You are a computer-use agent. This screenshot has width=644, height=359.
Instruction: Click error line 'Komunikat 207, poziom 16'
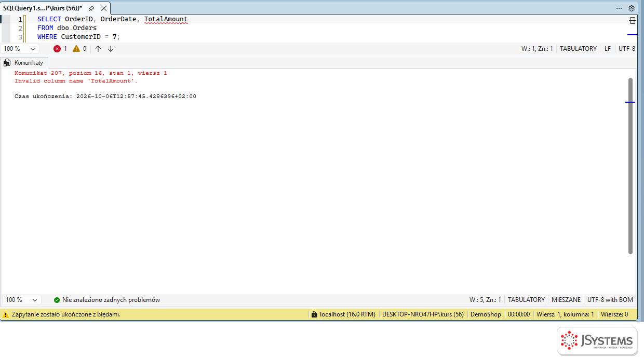[91, 73]
